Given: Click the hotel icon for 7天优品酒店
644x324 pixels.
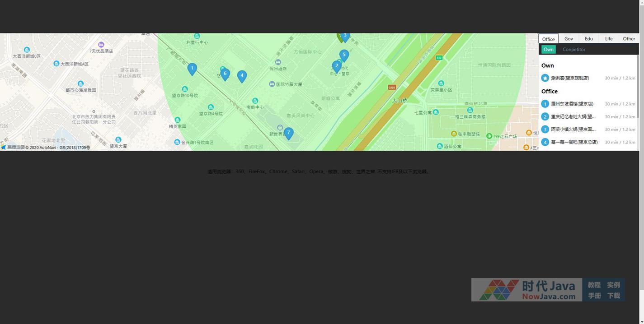Looking at the screenshot, I should [101, 45].
